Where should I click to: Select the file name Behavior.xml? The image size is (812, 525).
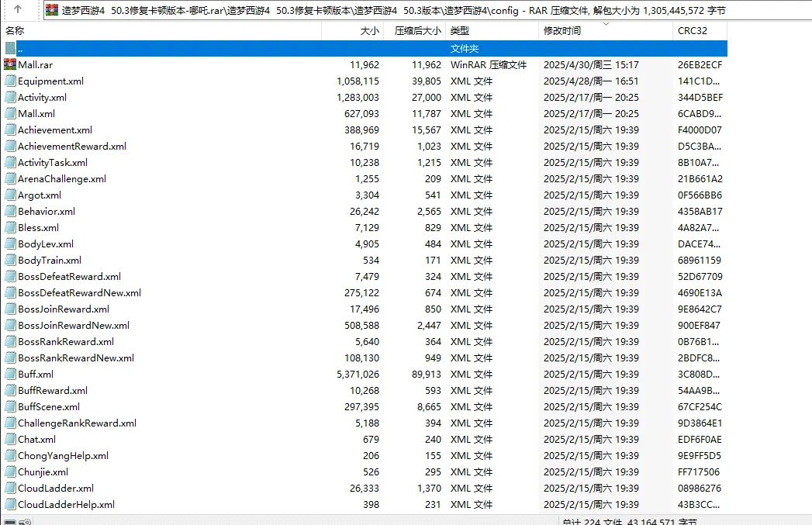(47, 211)
